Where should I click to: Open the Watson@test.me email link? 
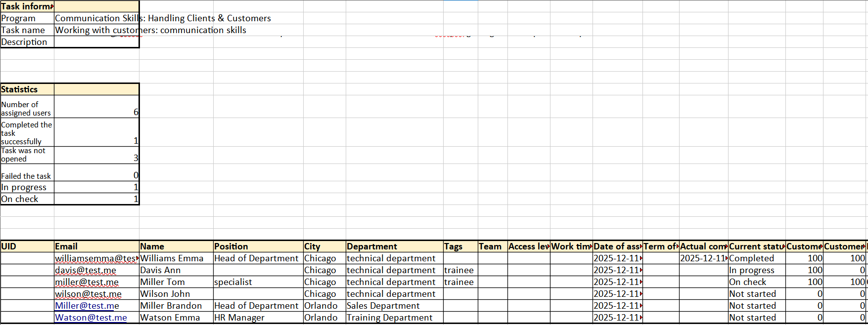(91, 318)
